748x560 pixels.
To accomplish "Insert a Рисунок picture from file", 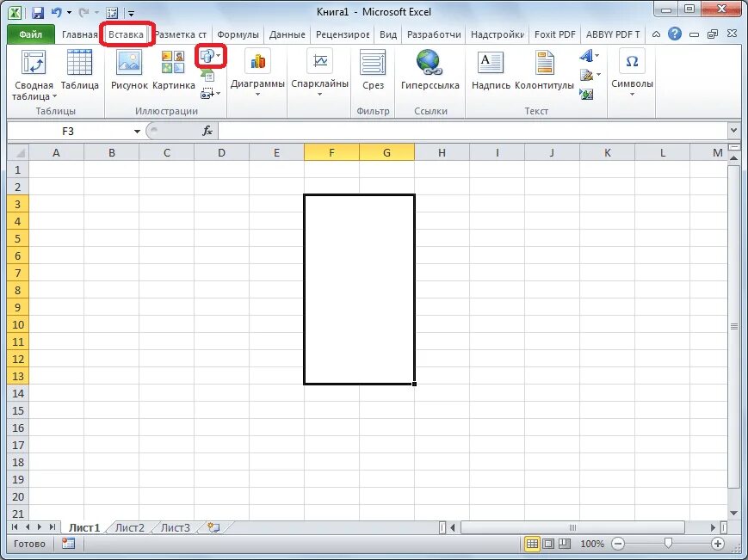I will click(x=129, y=70).
